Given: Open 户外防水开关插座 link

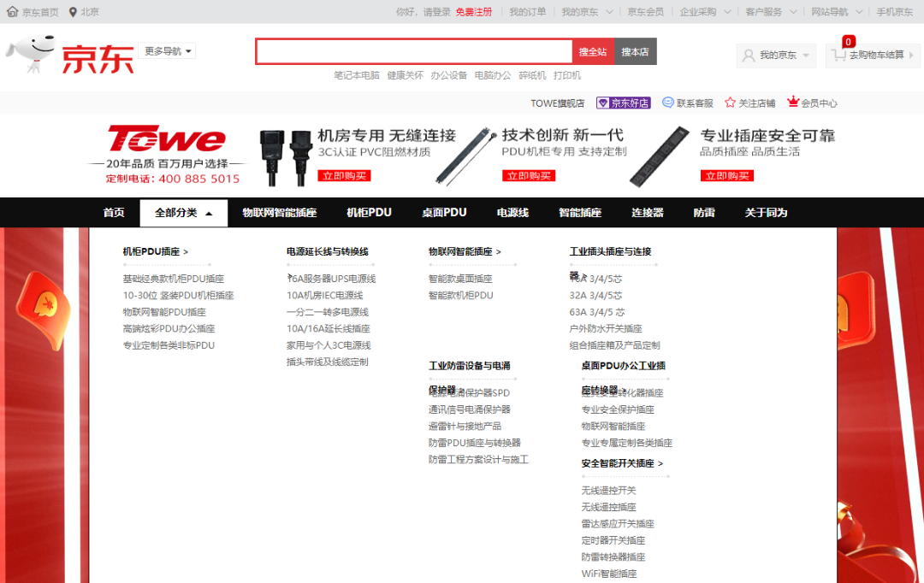Looking at the screenshot, I should tap(606, 328).
